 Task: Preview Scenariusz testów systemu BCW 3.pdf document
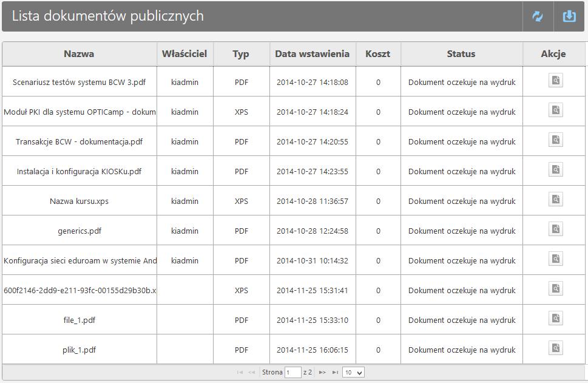556,80
